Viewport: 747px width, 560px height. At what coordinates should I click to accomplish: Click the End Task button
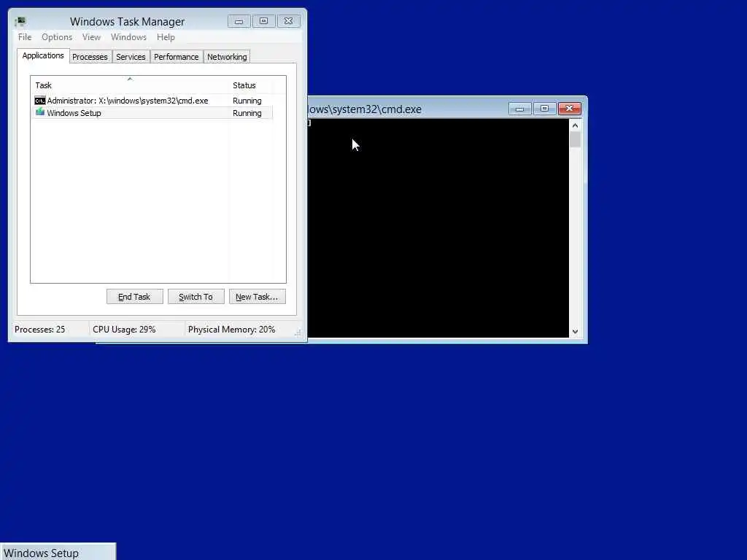point(134,297)
